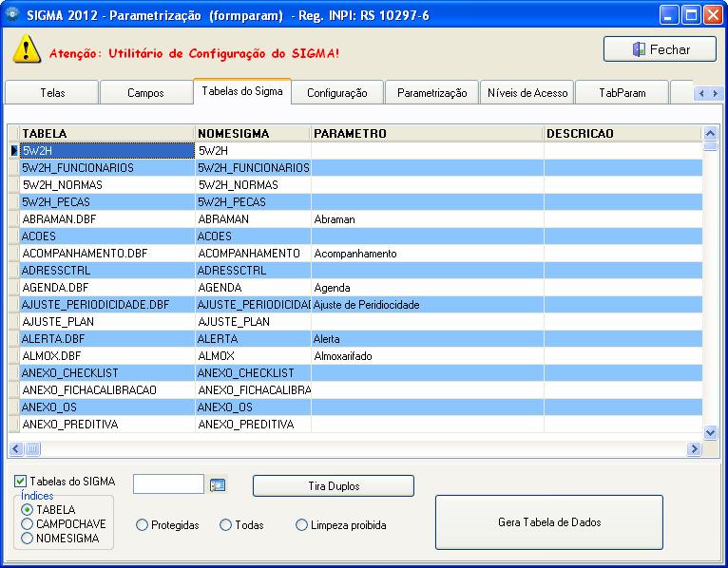The height and width of the screenshot is (568, 728).
Task: Select the ACOMPANHAMENTO.DBF cell
Action: [x=107, y=254]
